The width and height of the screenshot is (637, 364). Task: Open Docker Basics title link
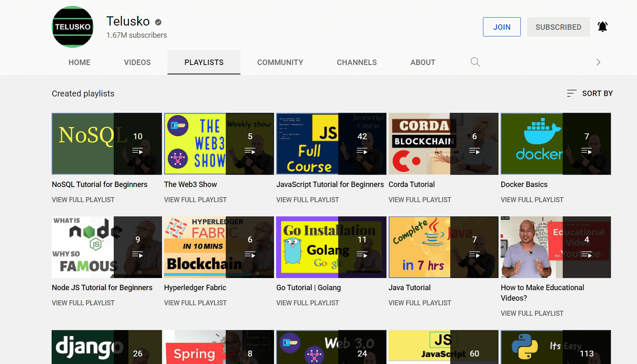[x=524, y=185]
